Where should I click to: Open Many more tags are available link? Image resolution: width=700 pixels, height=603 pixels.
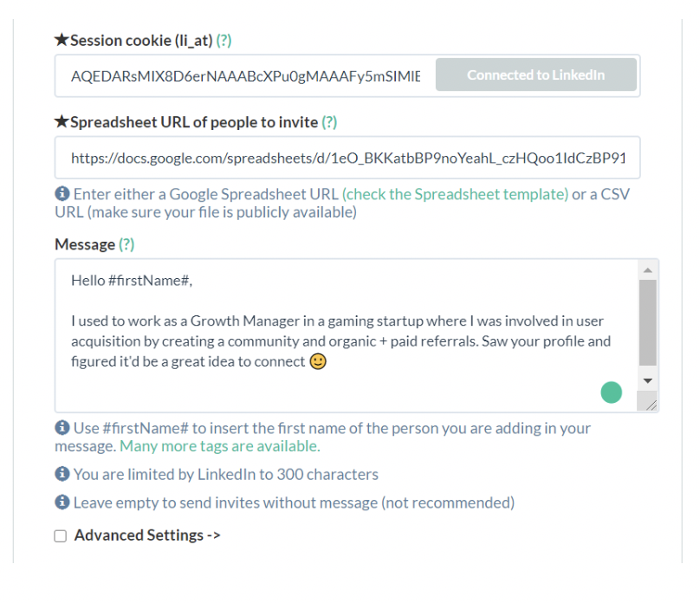220,446
